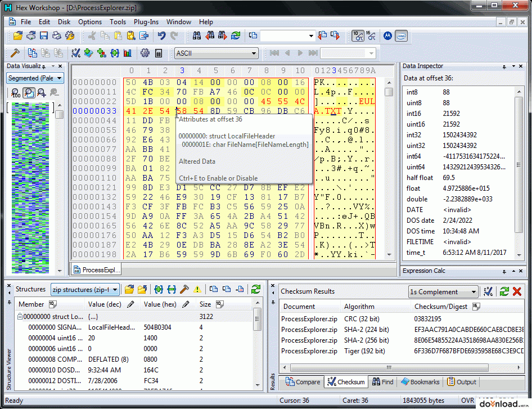Image resolution: width=532 pixels, height=409 pixels.
Task: Select the DOS date value 2/24/2022
Action: (457, 221)
